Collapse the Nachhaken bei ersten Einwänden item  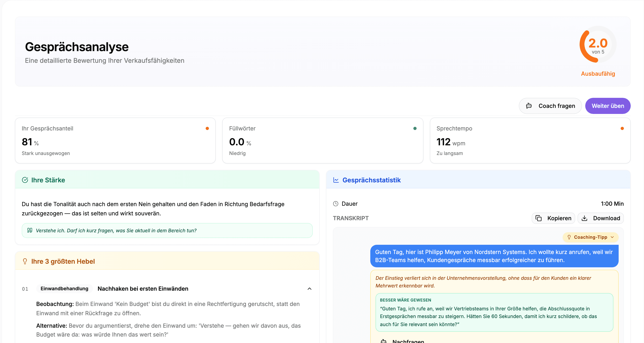tap(310, 288)
